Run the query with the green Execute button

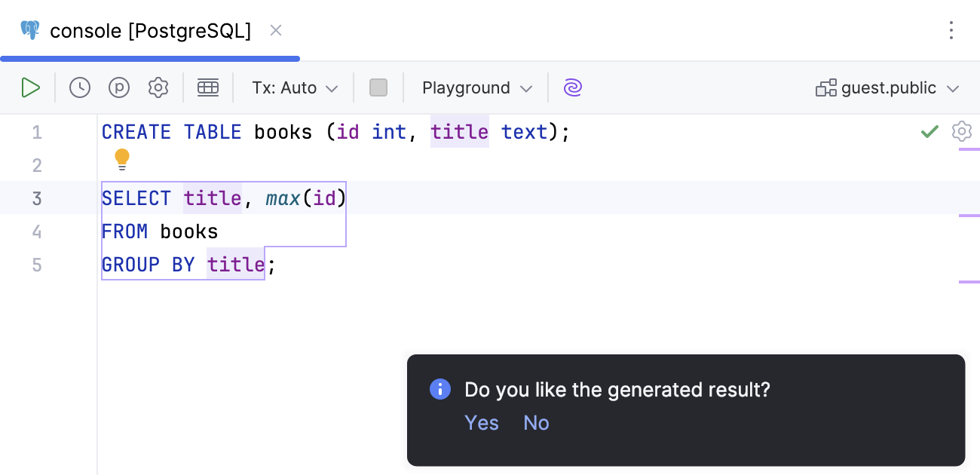(x=30, y=88)
